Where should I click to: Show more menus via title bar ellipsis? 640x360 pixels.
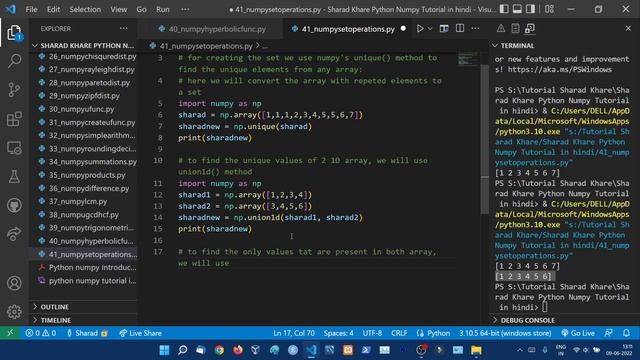point(185,9)
